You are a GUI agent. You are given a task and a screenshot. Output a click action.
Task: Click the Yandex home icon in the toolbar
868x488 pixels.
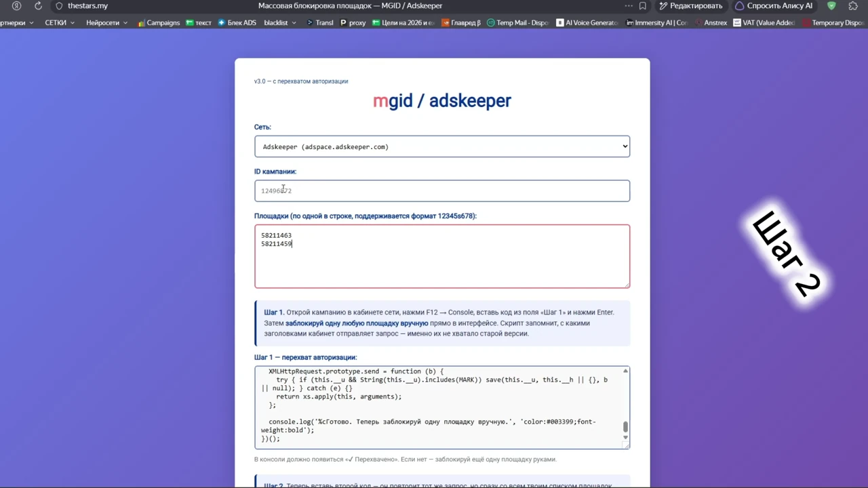click(16, 6)
